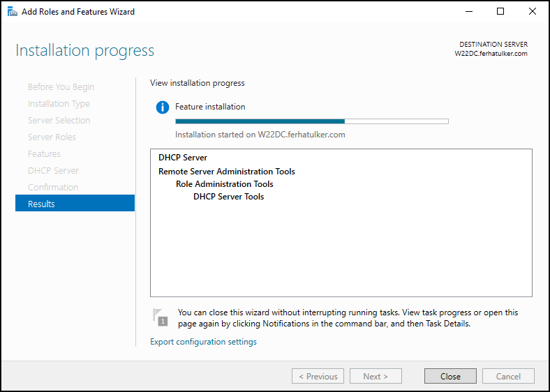Click the Cancel button
The image size is (550, 392).
click(508, 376)
